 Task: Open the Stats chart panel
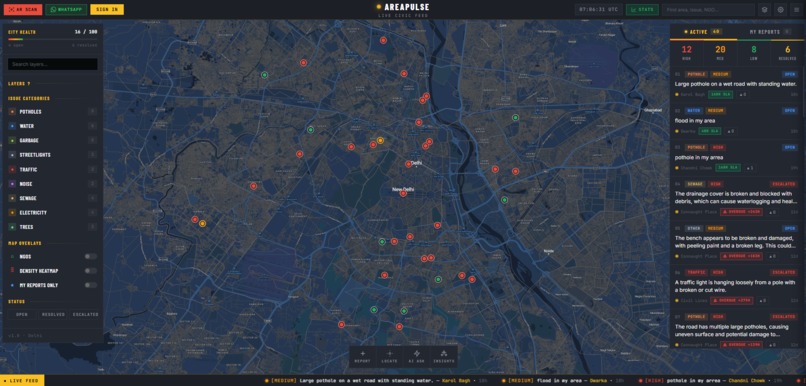pos(642,9)
